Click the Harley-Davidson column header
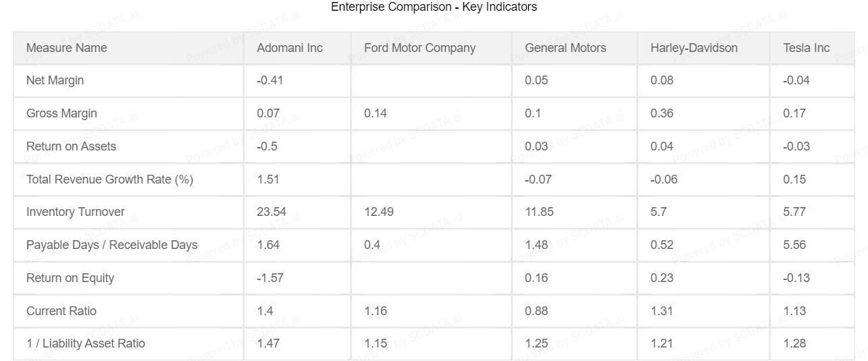Screen dimensions: 868x361 [x=694, y=48]
